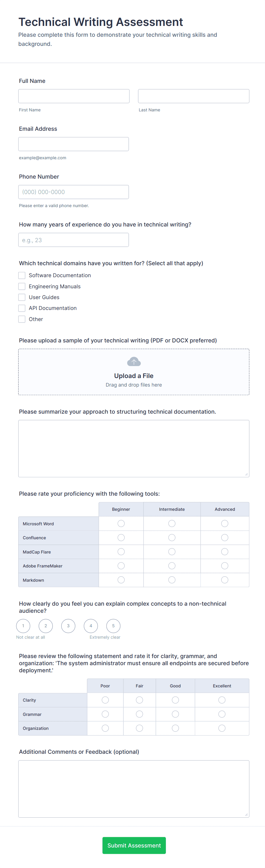Enable the Engineering Manuals option
The width and height of the screenshot is (265, 868).
point(22,286)
